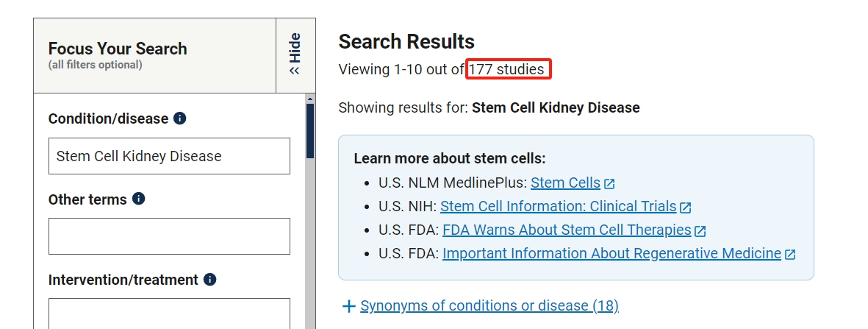Viewport: 868px width, 329px height.
Task: Open the Intervention/treatment info icon
Action: point(209,280)
